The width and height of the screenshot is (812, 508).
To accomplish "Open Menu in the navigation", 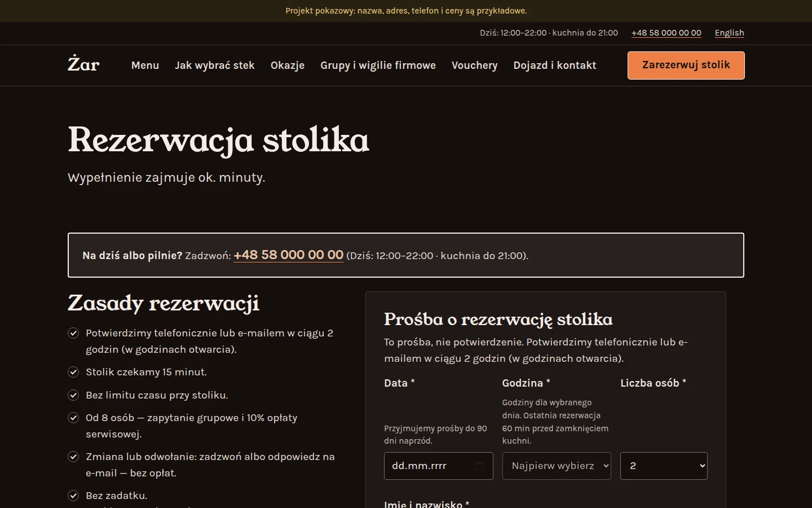I will (145, 65).
